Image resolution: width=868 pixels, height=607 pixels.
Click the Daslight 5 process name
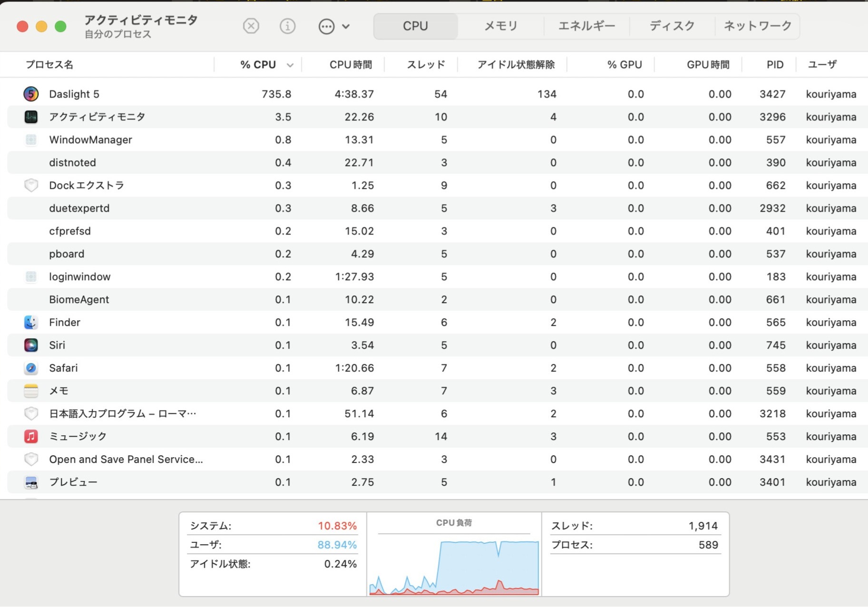74,94
